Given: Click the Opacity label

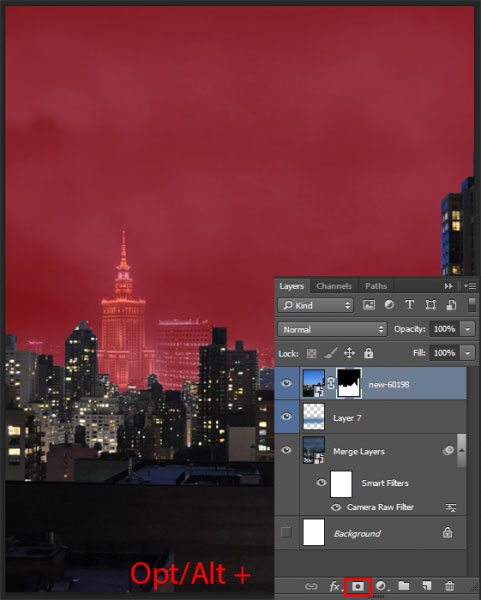Looking at the screenshot, I should point(409,329).
